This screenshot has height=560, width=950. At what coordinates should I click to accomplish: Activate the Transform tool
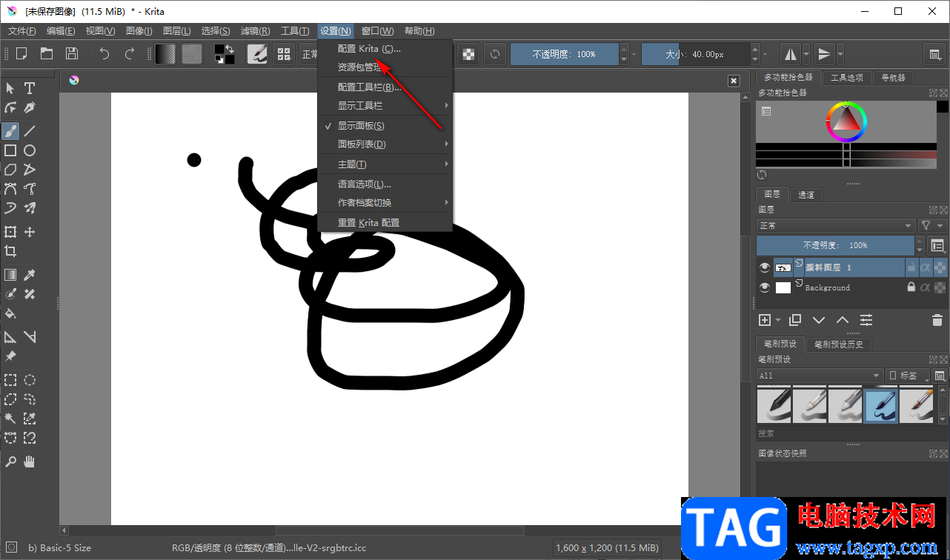[x=10, y=232]
